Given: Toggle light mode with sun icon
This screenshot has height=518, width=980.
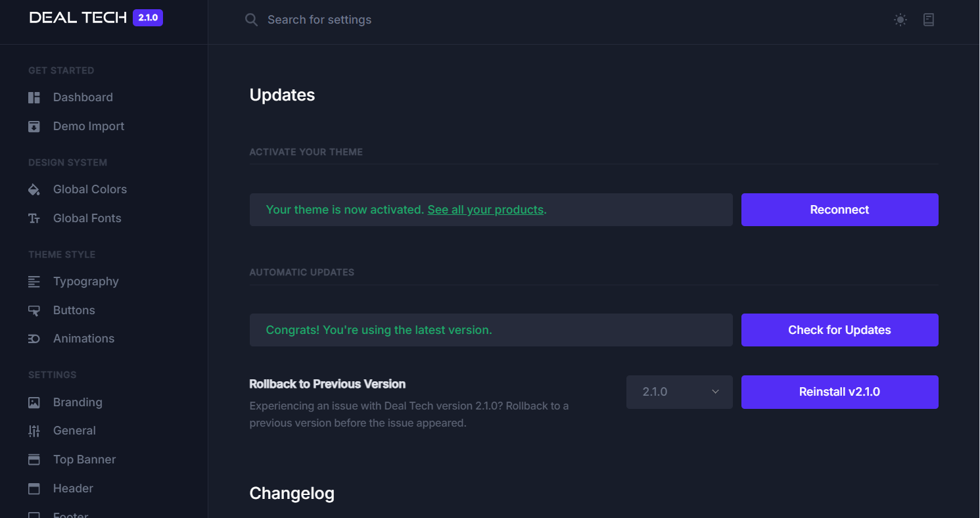Looking at the screenshot, I should 900,20.
